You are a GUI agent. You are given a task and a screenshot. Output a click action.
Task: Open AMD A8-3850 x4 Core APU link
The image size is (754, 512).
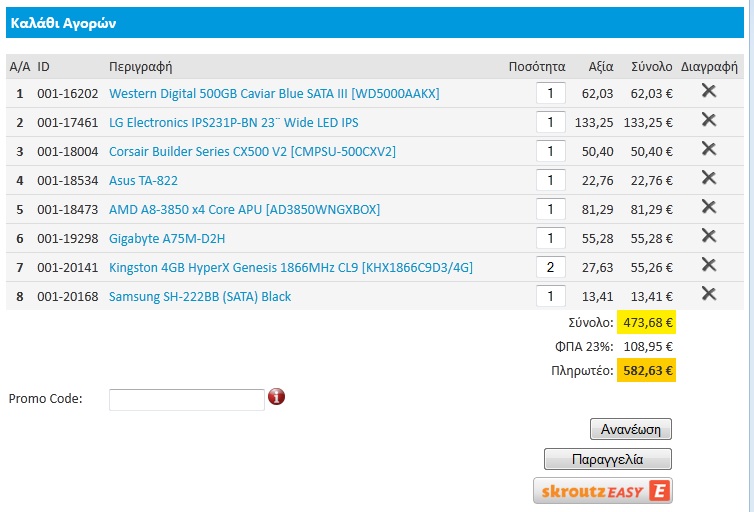(x=244, y=210)
